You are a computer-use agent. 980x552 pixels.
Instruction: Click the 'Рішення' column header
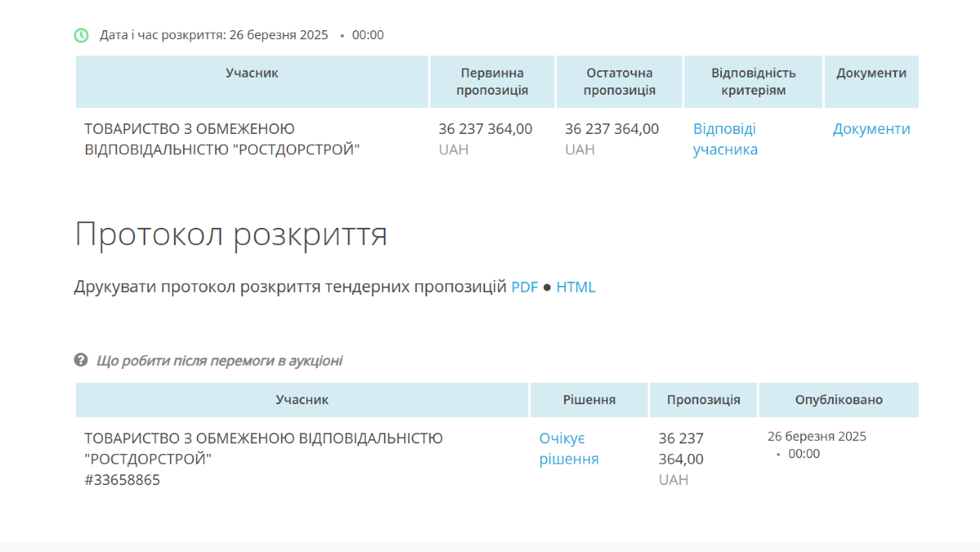click(x=589, y=400)
